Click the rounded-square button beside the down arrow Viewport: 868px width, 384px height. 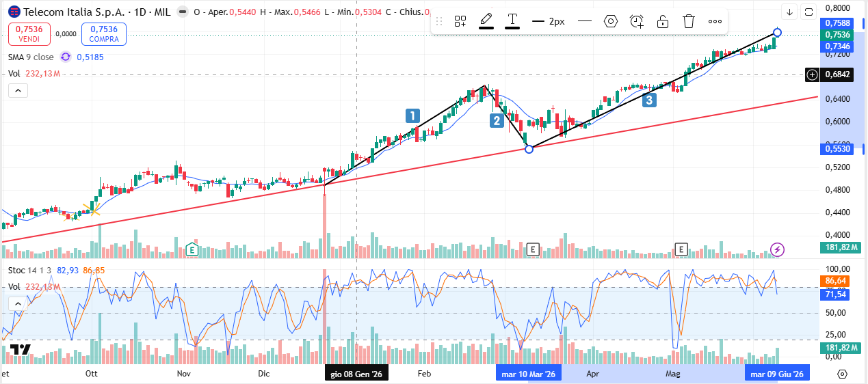[x=808, y=12]
